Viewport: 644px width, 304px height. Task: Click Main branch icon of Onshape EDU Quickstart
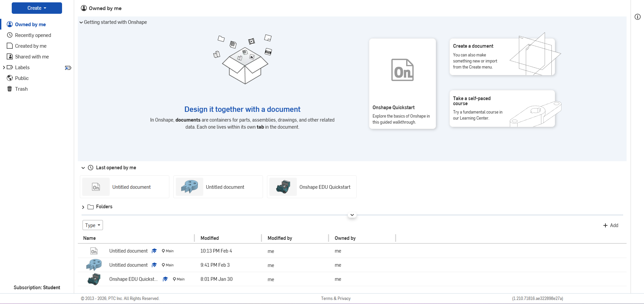click(x=175, y=279)
